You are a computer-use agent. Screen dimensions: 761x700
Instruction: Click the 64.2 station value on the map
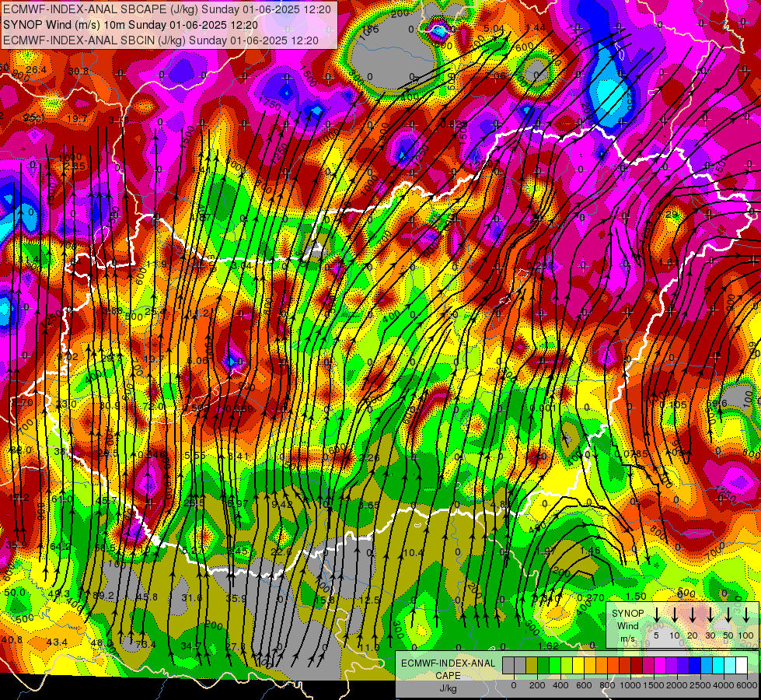(60, 547)
